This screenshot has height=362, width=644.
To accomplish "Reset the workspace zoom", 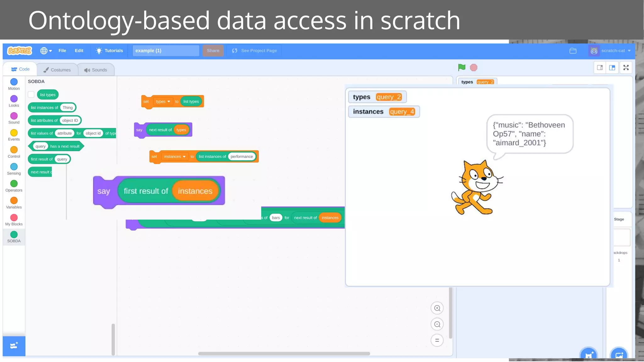I will click(x=437, y=340).
